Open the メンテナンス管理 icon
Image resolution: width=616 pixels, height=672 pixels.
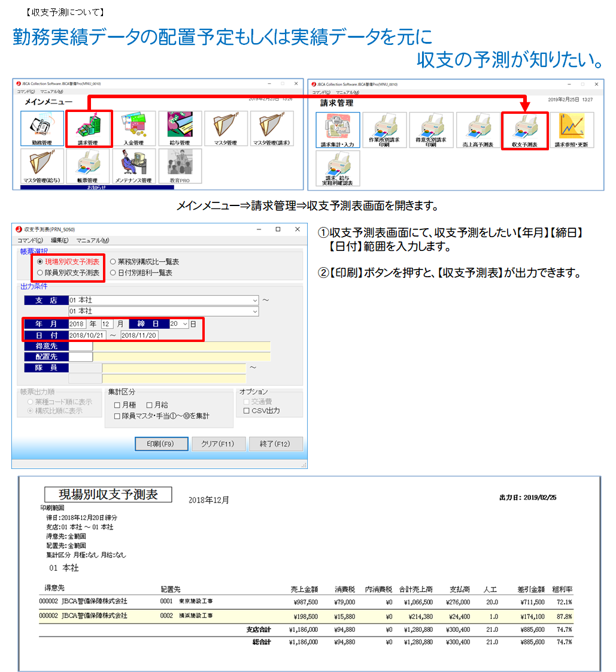(134, 165)
